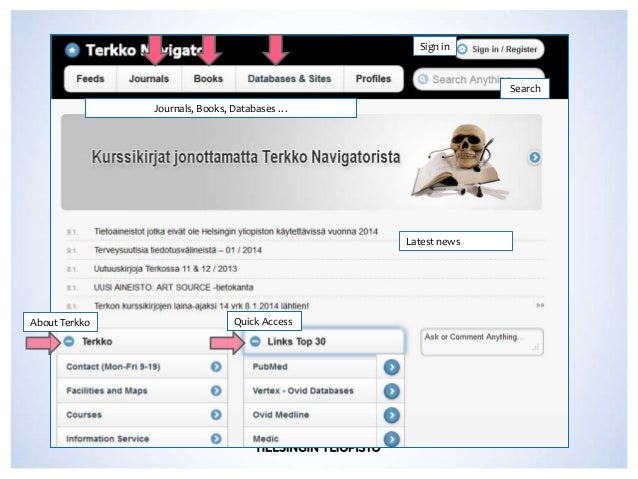Go to the Profiles tab
Screen dimensions: 638x479
tap(373, 79)
